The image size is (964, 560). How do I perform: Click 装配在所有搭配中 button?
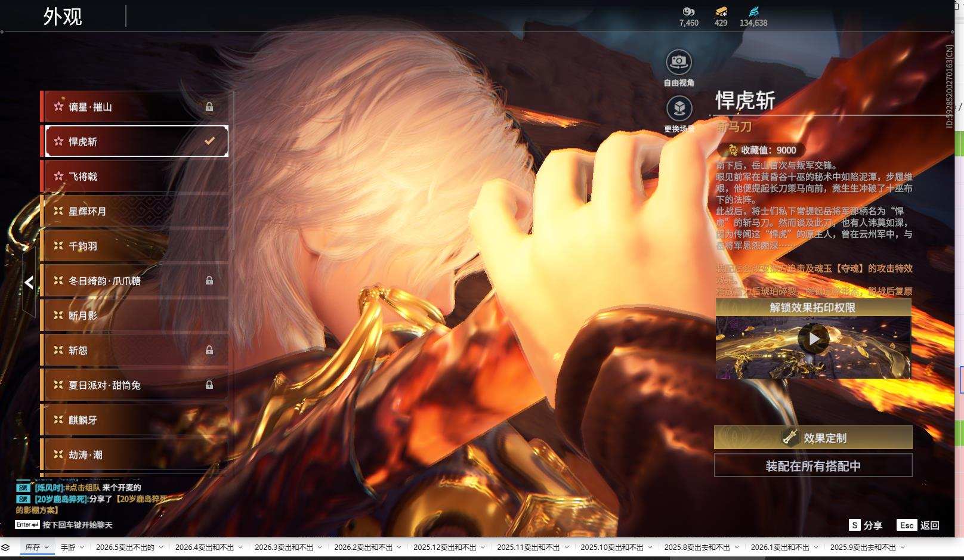(x=813, y=466)
